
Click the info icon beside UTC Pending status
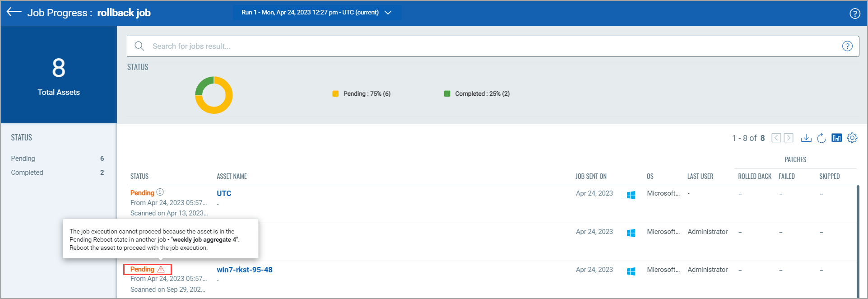pos(160,192)
